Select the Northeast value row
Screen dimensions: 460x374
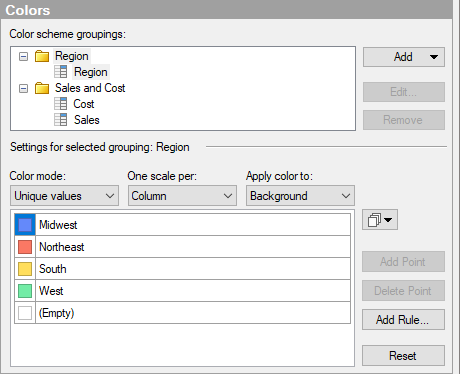(193, 247)
